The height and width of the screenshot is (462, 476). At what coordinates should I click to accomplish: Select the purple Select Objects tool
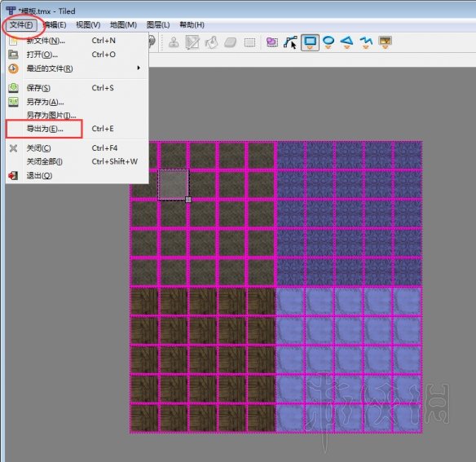click(271, 42)
